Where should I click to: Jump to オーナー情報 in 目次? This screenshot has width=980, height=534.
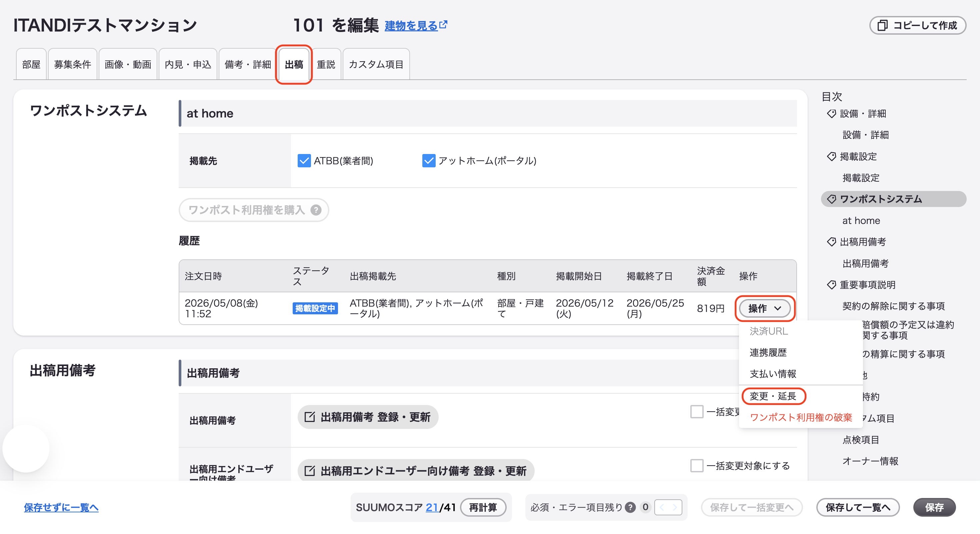(x=870, y=461)
